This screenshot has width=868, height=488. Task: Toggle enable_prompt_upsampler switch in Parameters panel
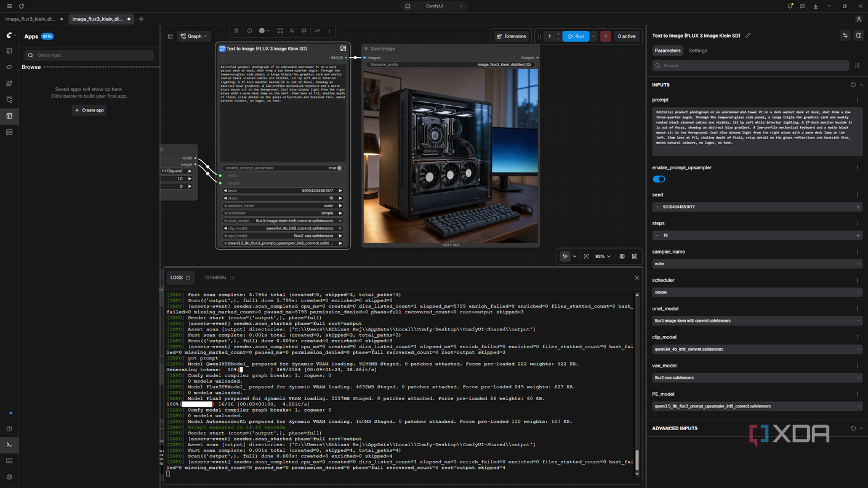(659, 179)
